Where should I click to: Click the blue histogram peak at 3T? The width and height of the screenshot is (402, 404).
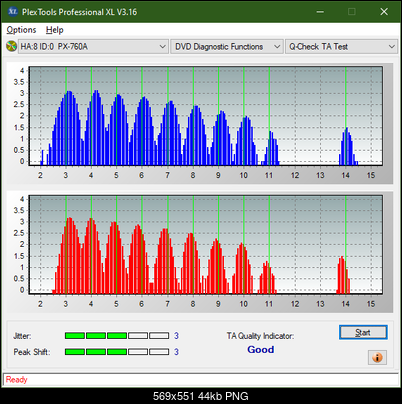[x=68, y=128]
